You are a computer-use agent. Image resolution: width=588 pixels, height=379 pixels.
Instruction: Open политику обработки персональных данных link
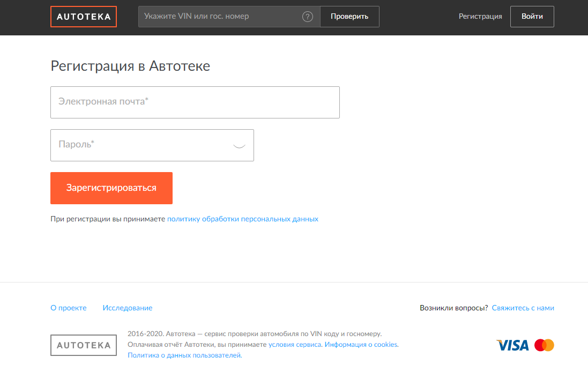(243, 219)
